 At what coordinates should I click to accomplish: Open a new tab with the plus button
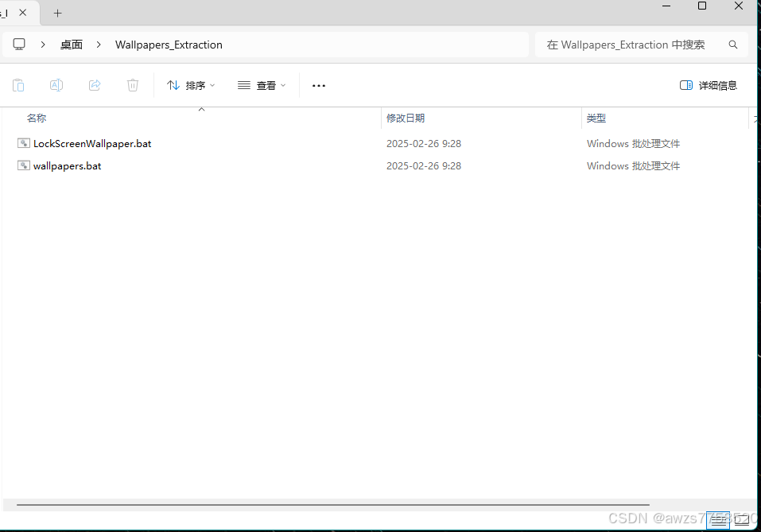[57, 13]
